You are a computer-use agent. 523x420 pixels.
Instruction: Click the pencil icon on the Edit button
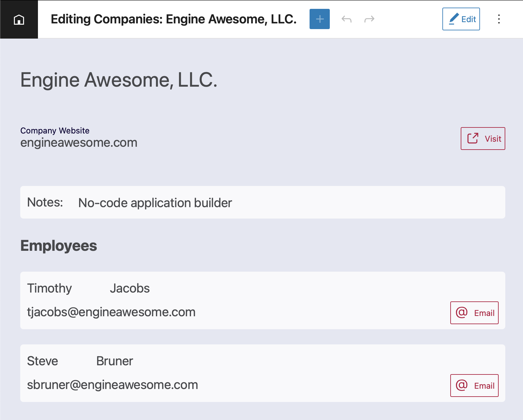pyautogui.click(x=454, y=19)
